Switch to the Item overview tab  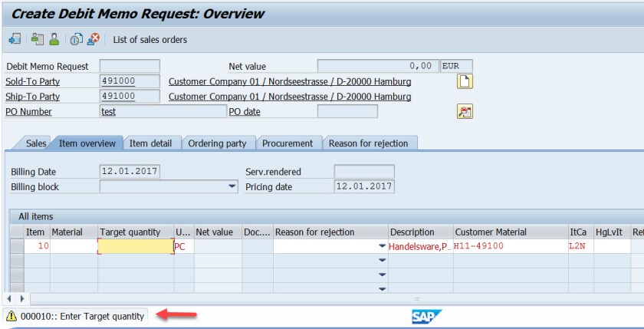[x=87, y=143]
